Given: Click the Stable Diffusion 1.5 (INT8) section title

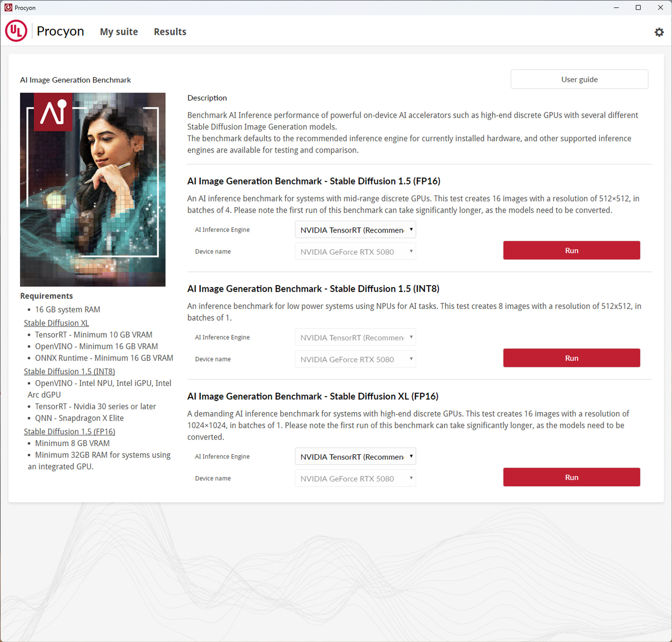Looking at the screenshot, I should (x=313, y=289).
